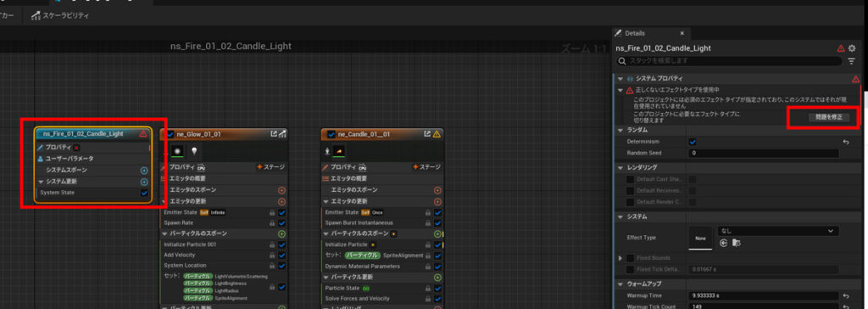Disable the System State module checkbox
Image resolution: width=868 pixels, height=309 pixels.
pyautogui.click(x=144, y=193)
